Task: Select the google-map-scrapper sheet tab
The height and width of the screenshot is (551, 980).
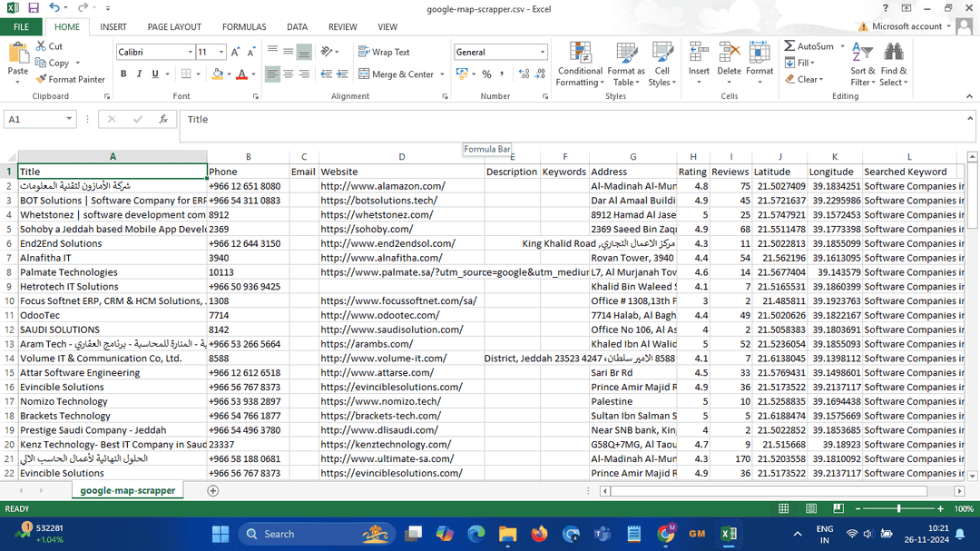Action: (128, 491)
